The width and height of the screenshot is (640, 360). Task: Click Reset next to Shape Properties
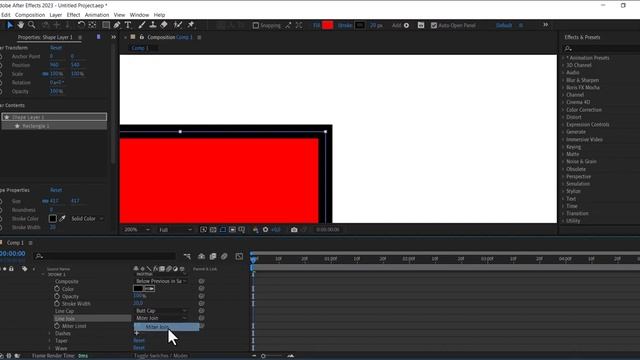click(56, 190)
